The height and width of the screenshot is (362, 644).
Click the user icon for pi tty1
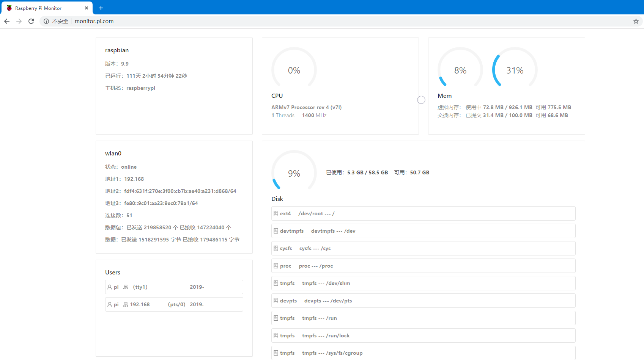point(110,287)
